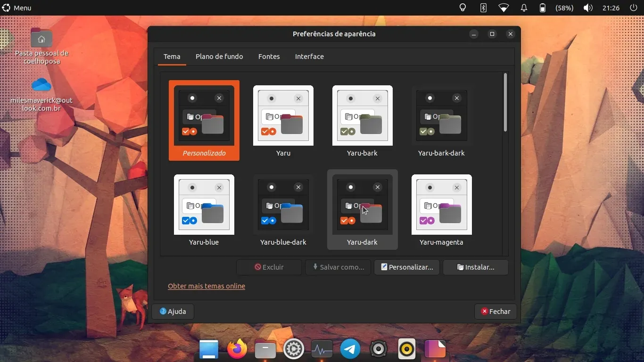Open Firefox from the dock

pyautogui.click(x=237, y=349)
